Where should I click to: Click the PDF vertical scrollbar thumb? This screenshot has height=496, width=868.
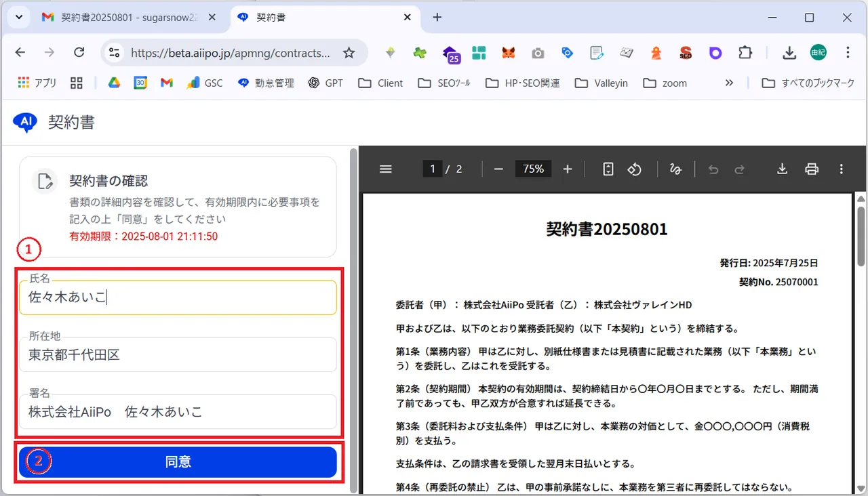point(861,236)
